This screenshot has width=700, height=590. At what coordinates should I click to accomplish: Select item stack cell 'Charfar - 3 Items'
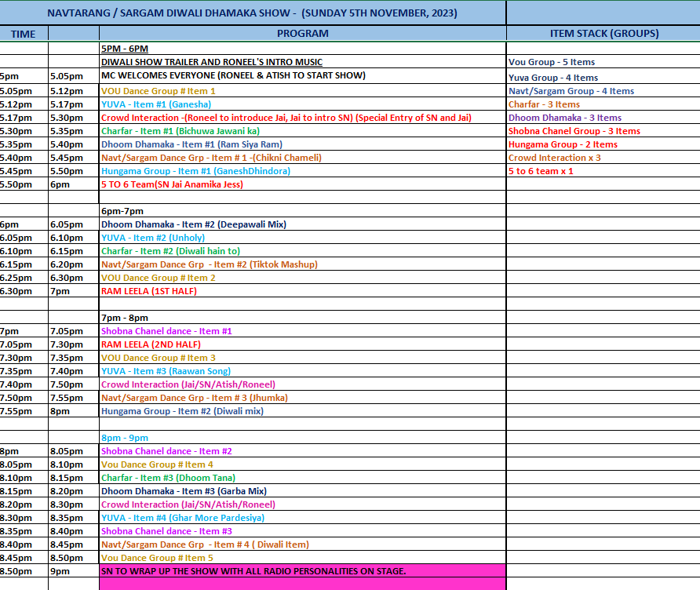pos(603,104)
